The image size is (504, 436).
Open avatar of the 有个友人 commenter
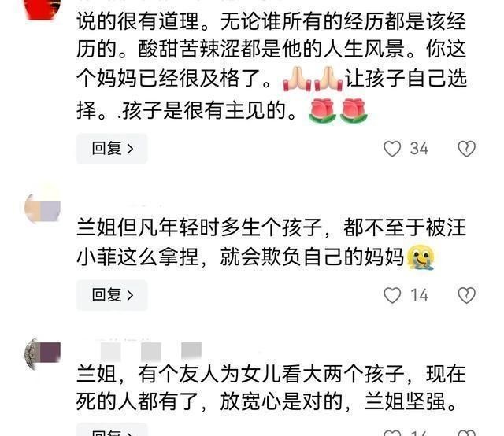[43, 353]
